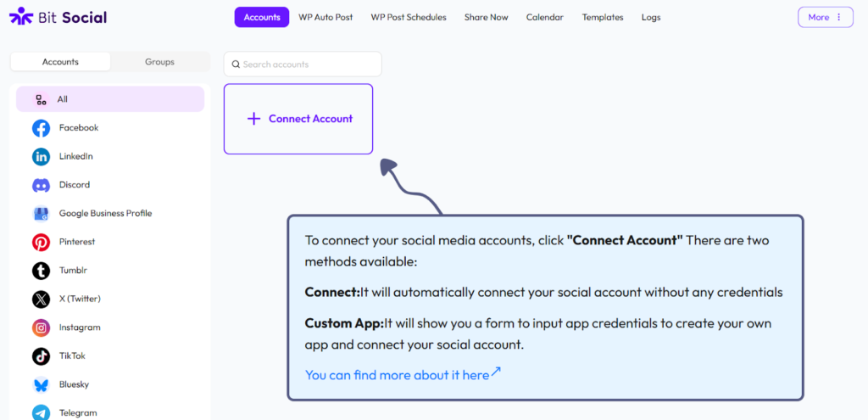Open the WP Auto Post tab
This screenshot has width=868, height=420.
325,17
